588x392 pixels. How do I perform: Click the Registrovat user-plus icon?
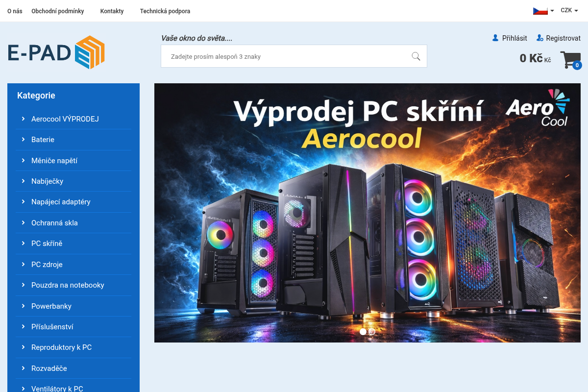(540, 38)
